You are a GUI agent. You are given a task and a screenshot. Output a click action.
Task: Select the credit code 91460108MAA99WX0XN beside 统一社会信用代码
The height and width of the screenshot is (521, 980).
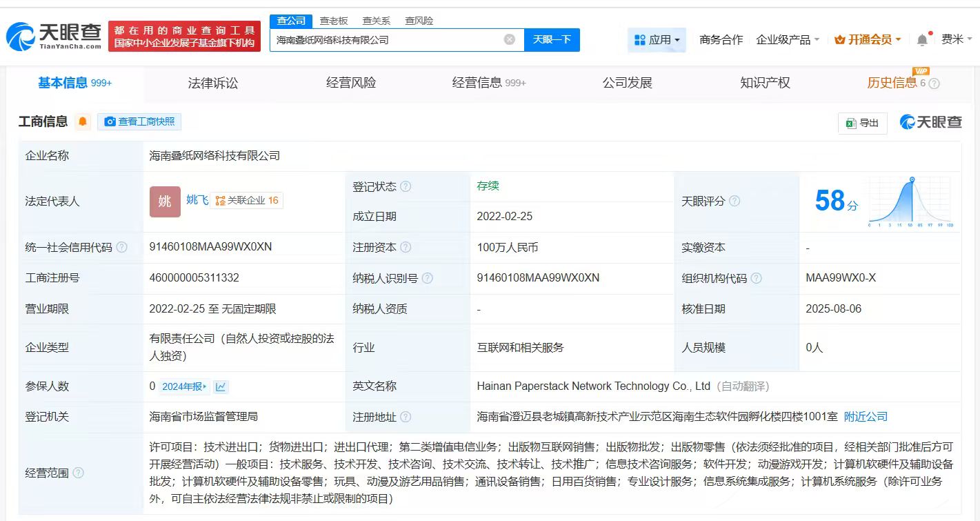(210, 247)
